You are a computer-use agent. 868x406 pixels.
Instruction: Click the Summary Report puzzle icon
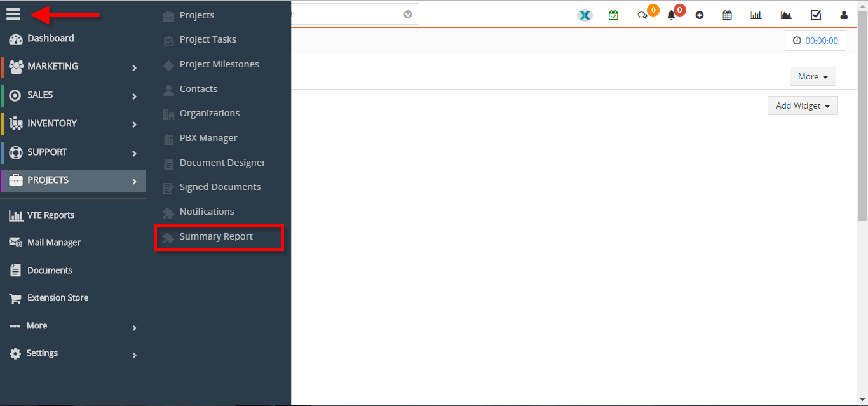point(168,238)
